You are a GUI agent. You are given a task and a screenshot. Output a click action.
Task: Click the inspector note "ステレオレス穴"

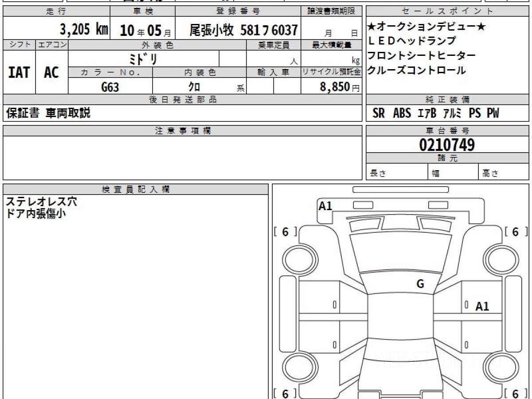point(41,202)
